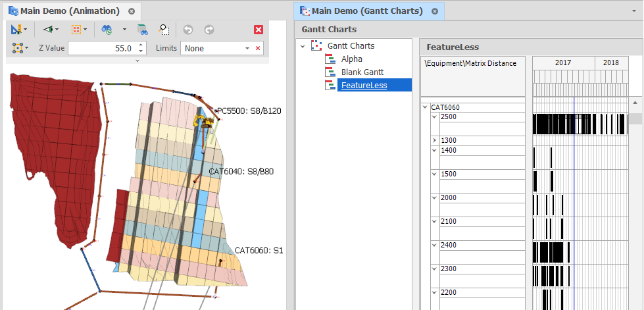Collapse the Gantt Charts tree root node
Image resolution: width=644 pixels, height=310 pixels.
(302, 46)
